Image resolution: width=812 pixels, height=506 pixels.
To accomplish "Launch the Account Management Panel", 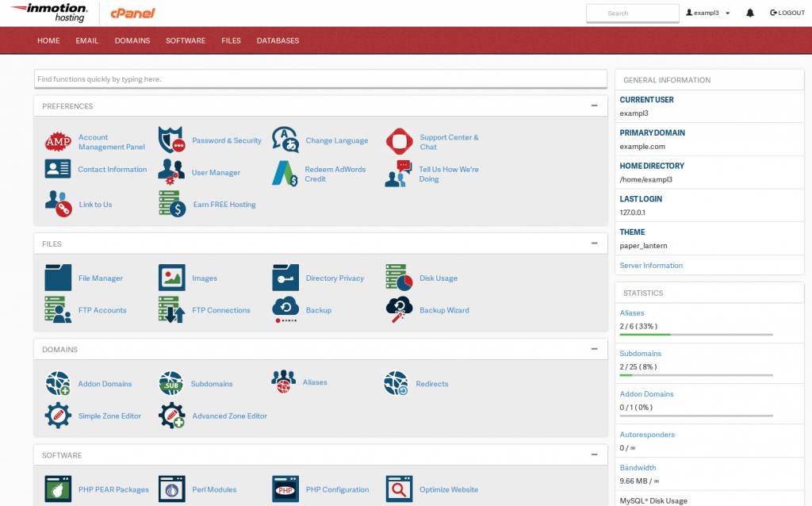I will [111, 140].
